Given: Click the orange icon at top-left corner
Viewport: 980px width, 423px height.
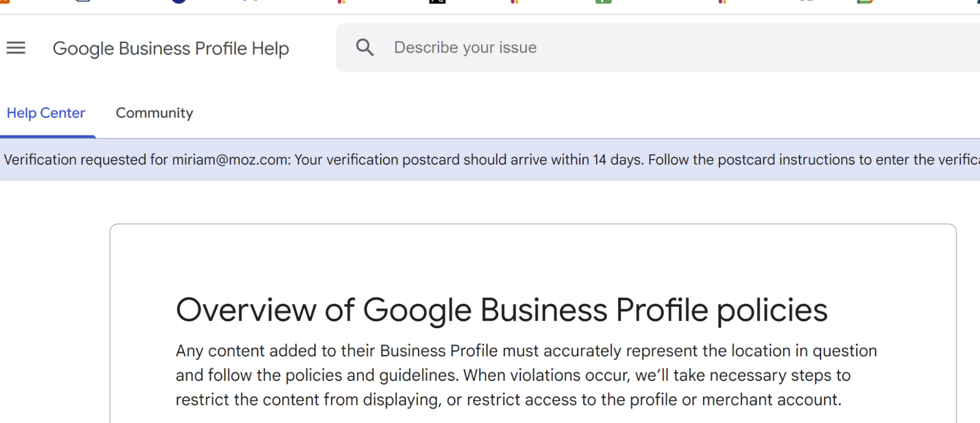Looking at the screenshot, I should coord(4,1).
